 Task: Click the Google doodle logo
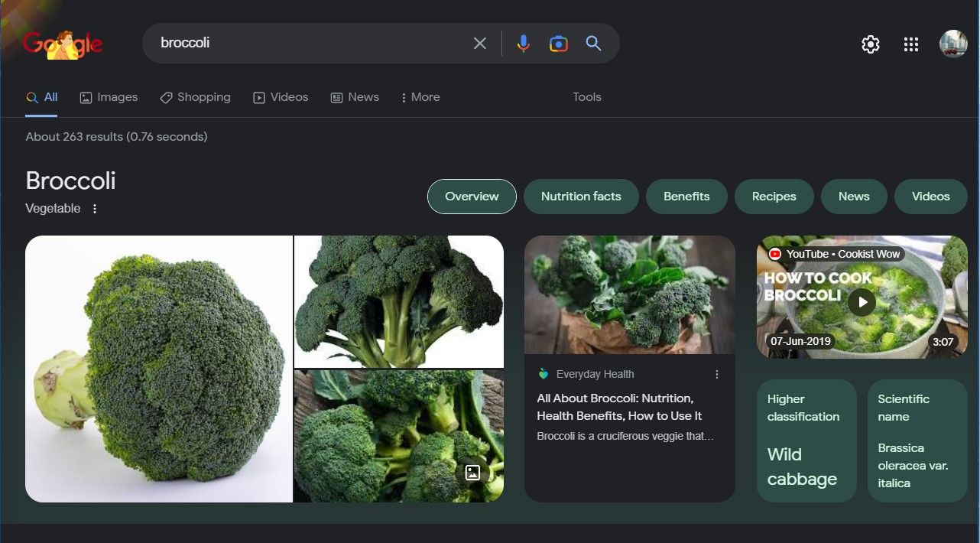click(x=63, y=44)
